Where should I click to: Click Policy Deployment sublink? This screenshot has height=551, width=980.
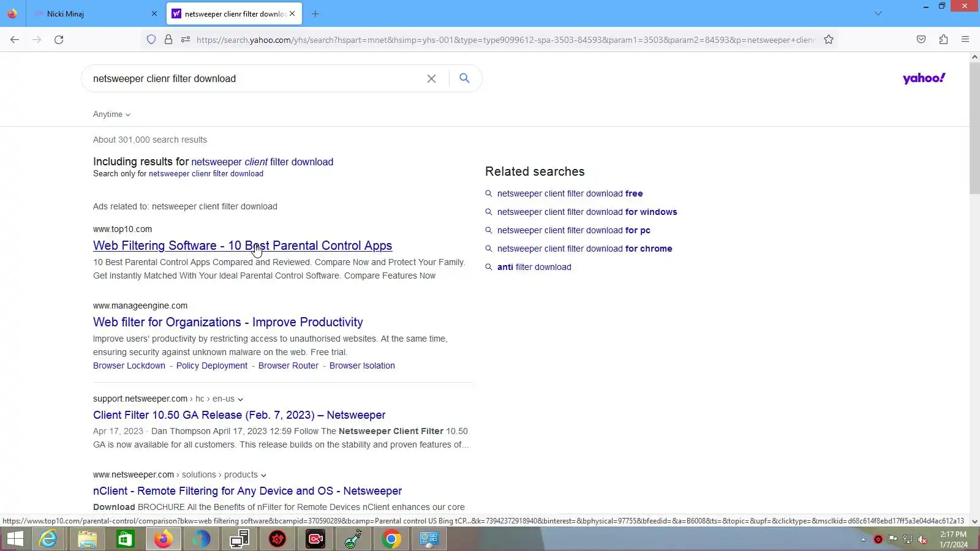coord(212,365)
